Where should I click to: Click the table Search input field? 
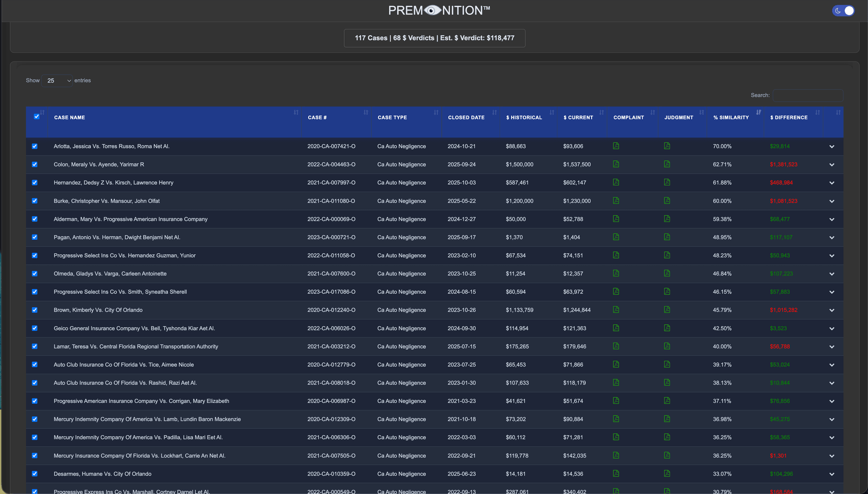808,95
